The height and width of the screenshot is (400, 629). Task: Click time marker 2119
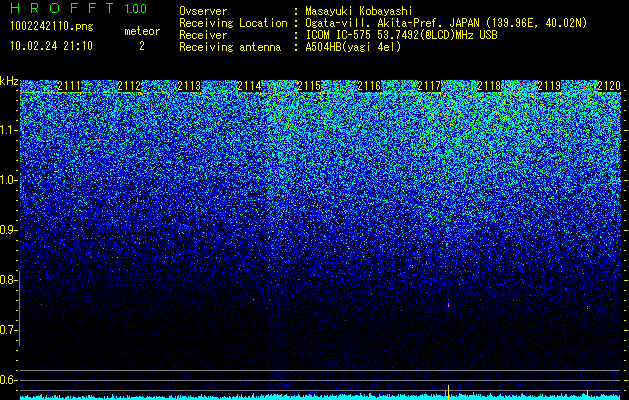549,86
